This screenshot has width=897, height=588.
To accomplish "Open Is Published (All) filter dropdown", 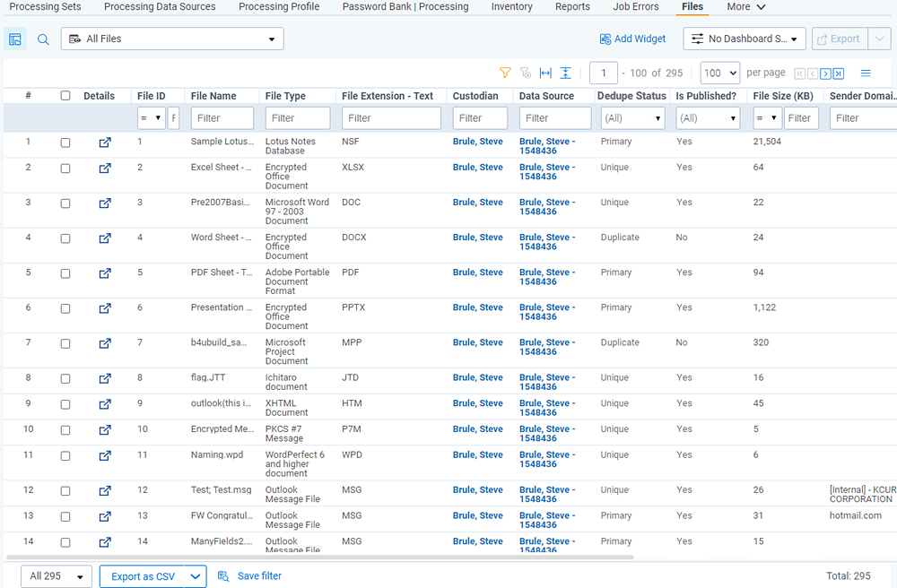I will pyautogui.click(x=708, y=118).
